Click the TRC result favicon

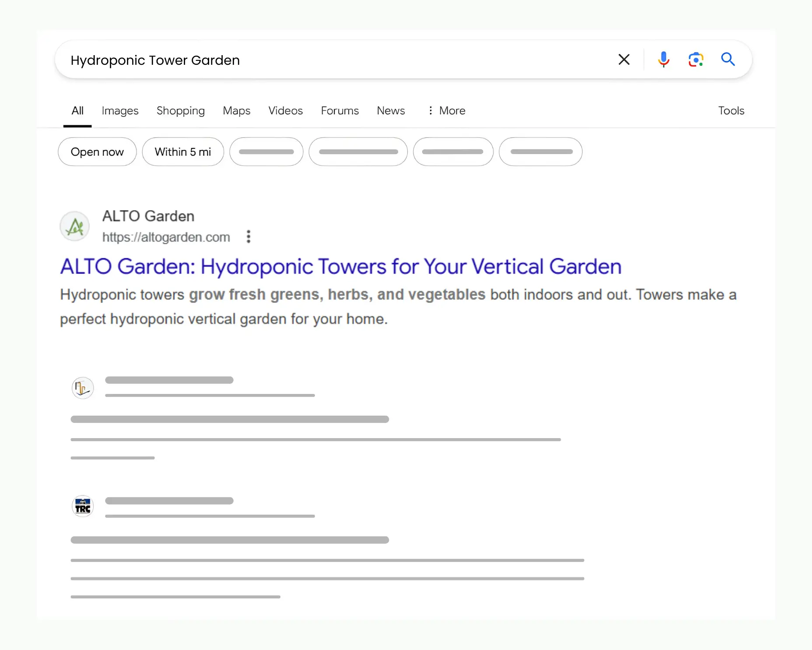(x=83, y=506)
